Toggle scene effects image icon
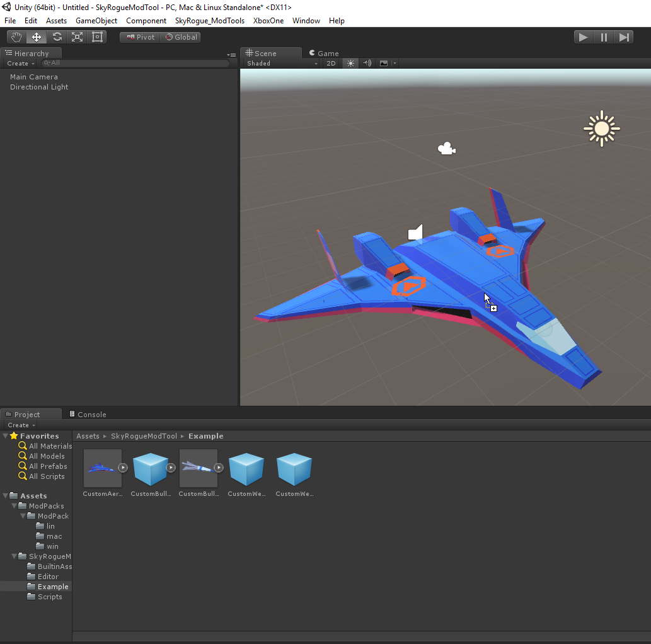The height and width of the screenshot is (644, 651). tap(384, 64)
